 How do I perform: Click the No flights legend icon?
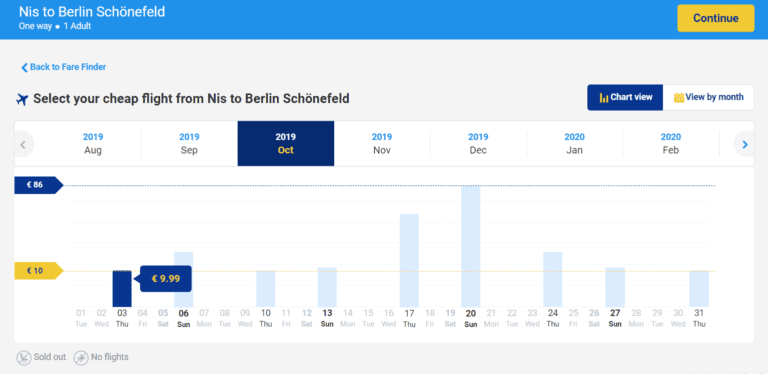point(81,358)
